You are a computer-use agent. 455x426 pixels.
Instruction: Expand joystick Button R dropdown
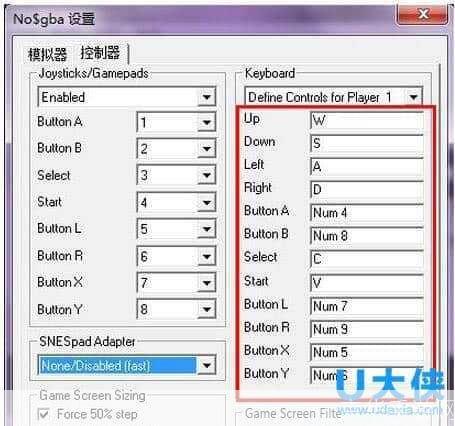176,256
